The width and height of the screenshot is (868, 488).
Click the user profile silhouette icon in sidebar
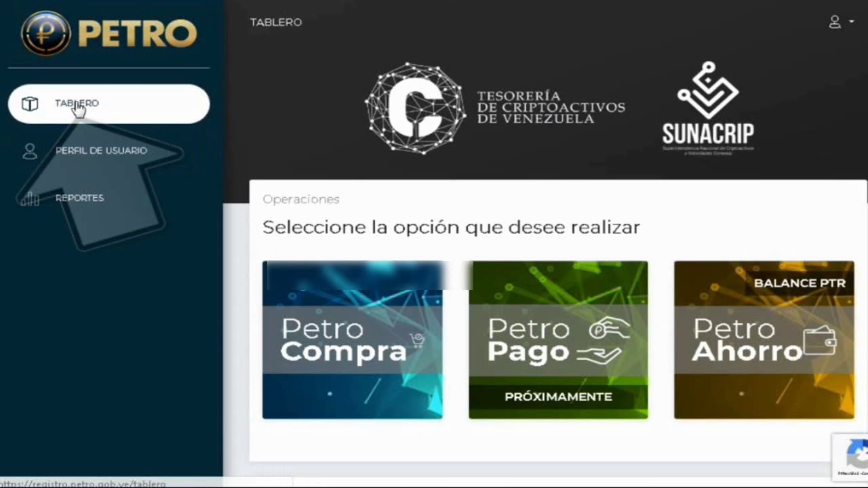coord(30,150)
